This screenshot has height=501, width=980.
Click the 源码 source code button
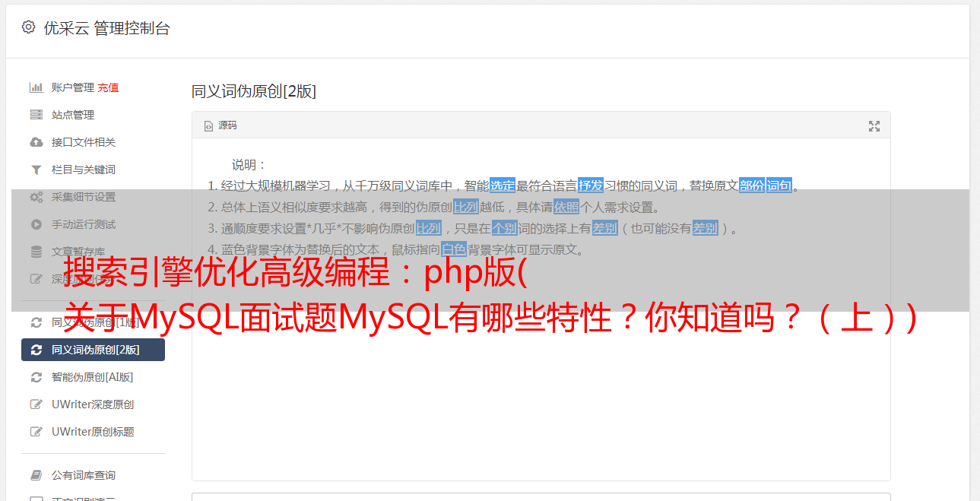point(220,125)
